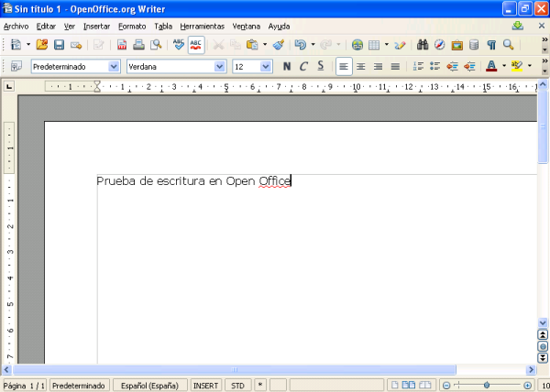Viewport: 550px width, 392px height.
Task: Click Español (España) language in status bar
Action: tap(150, 386)
